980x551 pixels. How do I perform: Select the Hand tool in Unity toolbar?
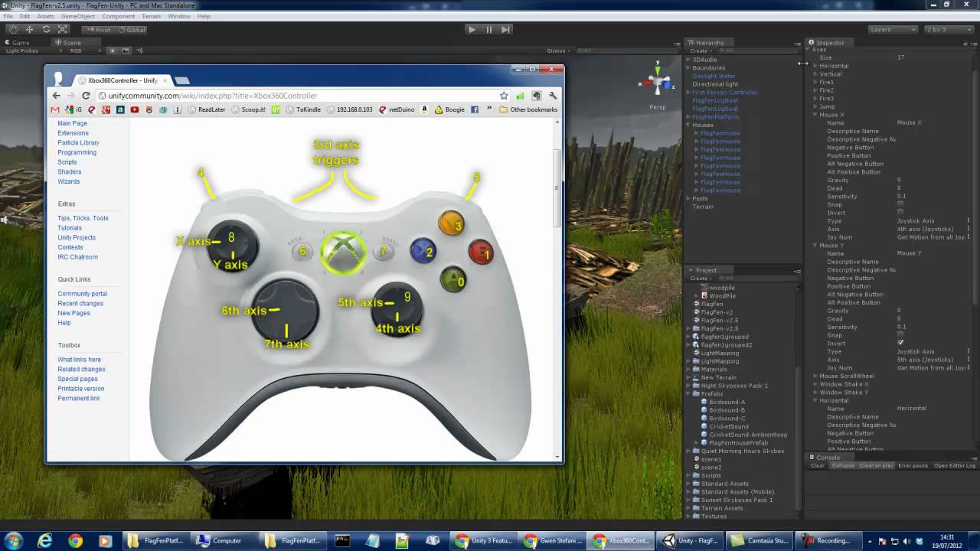pyautogui.click(x=13, y=29)
